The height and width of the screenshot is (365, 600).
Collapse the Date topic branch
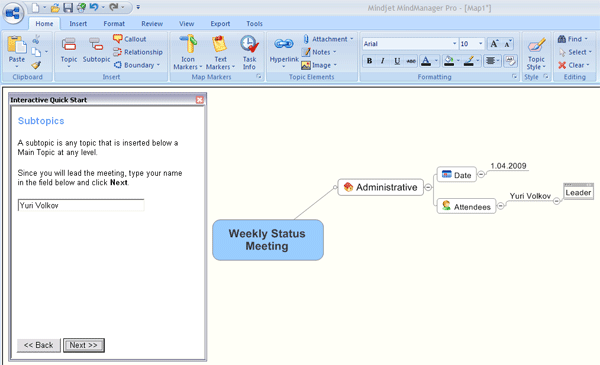pos(481,174)
